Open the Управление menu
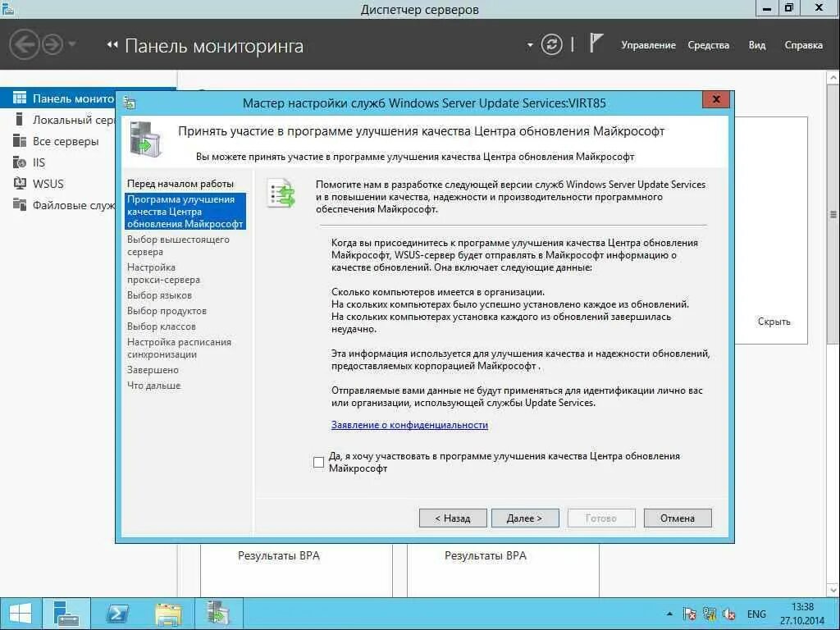Screen dimensions: 840x630 tap(648, 45)
